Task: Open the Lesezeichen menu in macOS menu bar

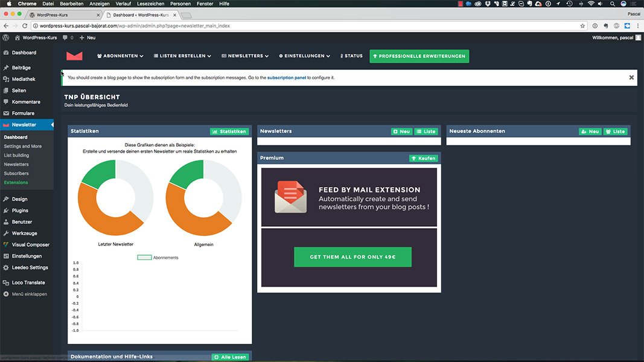Action: (150, 4)
